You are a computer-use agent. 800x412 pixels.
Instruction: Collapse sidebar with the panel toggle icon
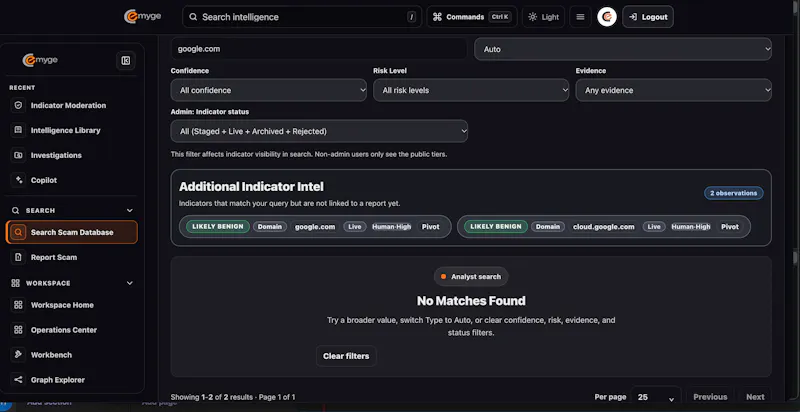pyautogui.click(x=126, y=61)
